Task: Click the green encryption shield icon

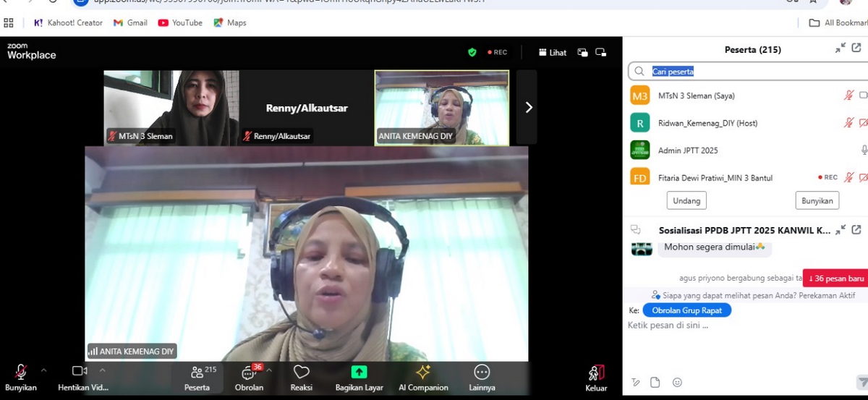Action: [x=472, y=52]
